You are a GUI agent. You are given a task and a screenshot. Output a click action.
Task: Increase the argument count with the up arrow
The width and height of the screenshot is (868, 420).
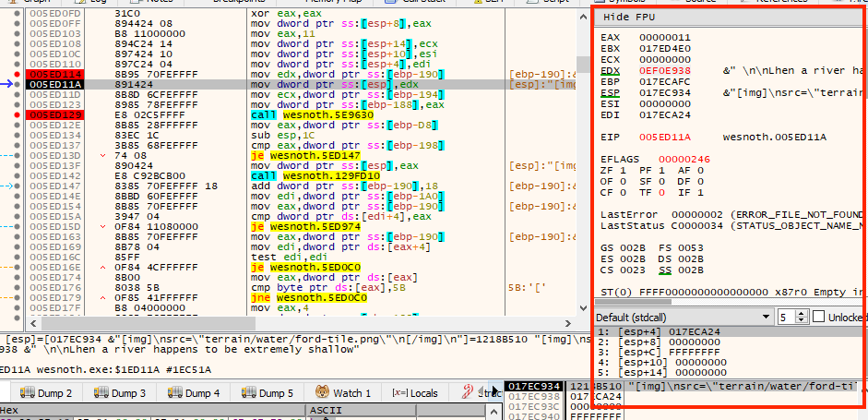(802, 314)
